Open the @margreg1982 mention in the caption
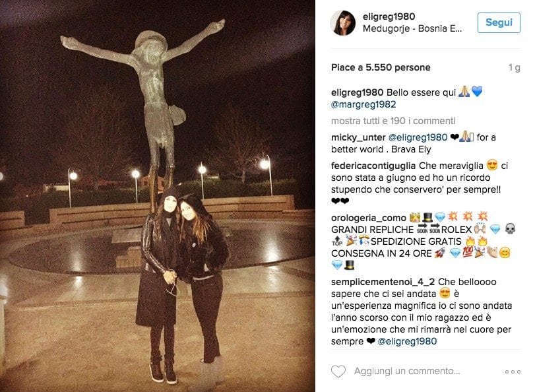533x392 pixels. point(363,104)
